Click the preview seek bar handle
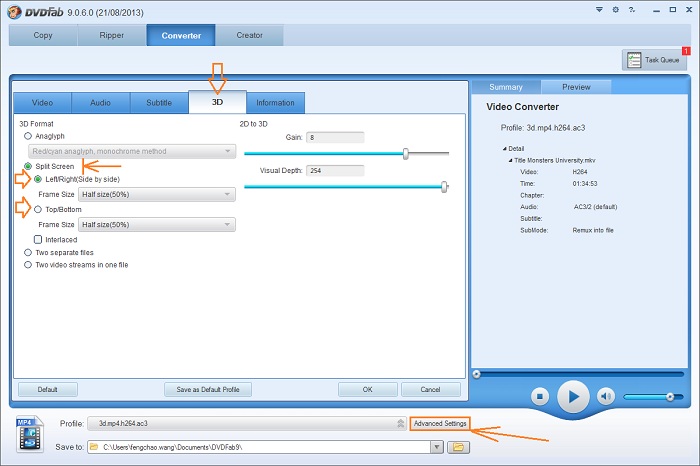 (476, 374)
